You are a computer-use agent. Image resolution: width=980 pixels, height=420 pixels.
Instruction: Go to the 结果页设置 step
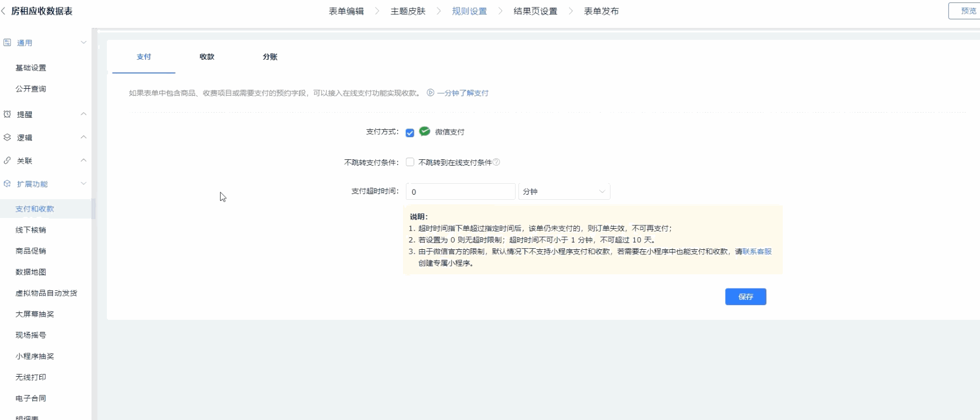click(x=535, y=11)
